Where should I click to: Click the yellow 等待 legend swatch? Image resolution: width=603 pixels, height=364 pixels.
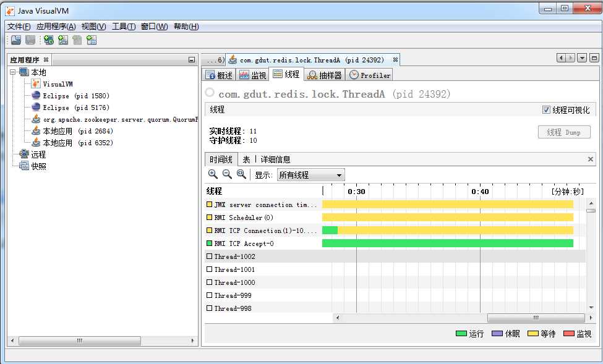pyautogui.click(x=533, y=333)
